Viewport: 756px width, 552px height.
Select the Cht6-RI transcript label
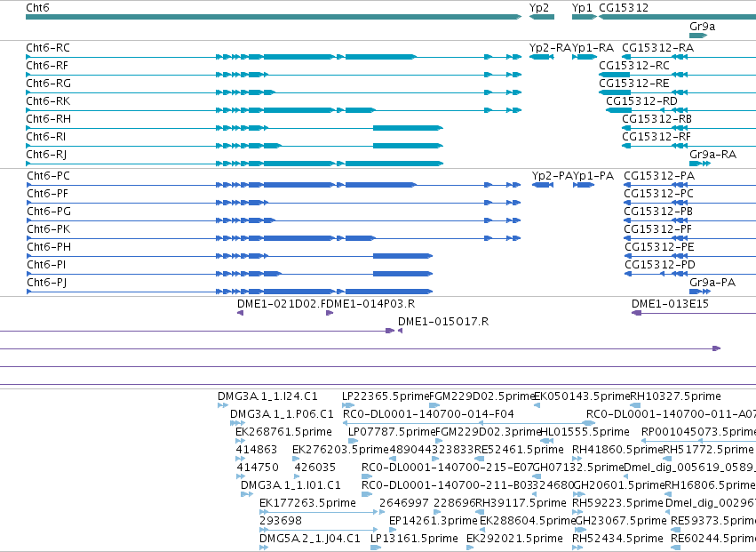pyautogui.click(x=46, y=137)
